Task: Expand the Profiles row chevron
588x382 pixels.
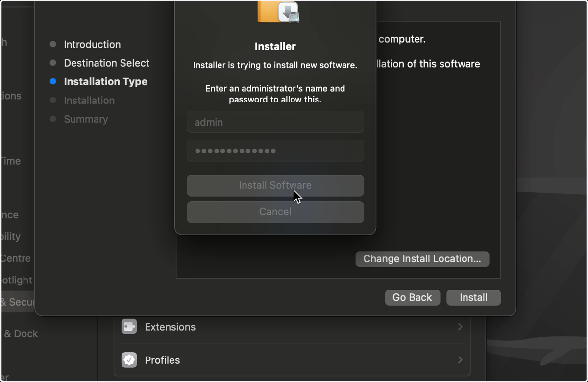Action: tap(460, 360)
